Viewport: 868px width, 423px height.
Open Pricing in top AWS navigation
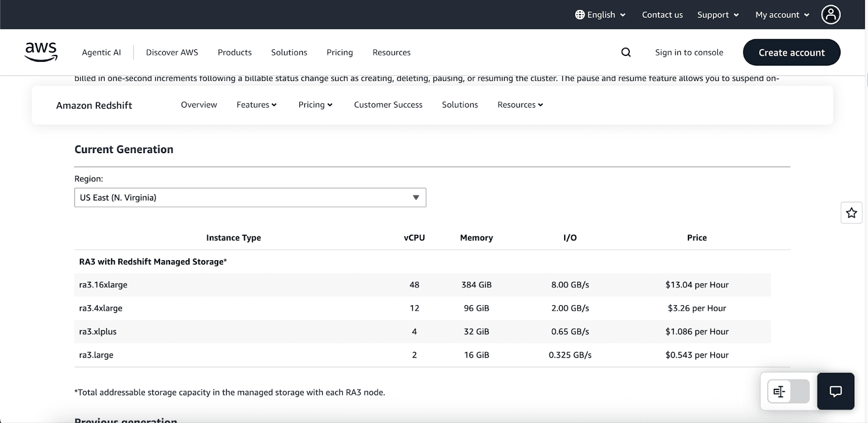340,52
